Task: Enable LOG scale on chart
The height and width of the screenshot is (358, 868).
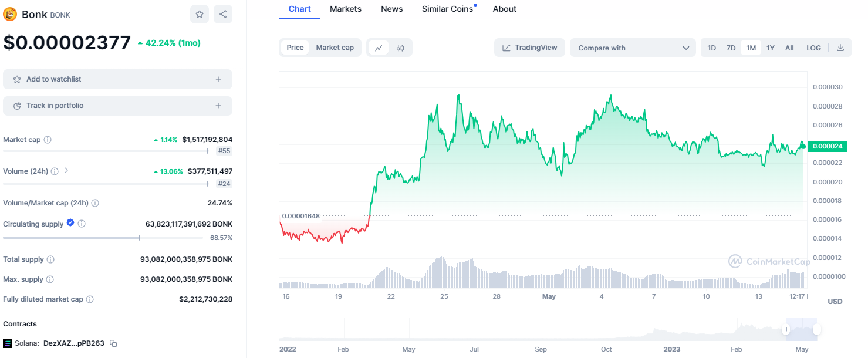Action: 813,48
